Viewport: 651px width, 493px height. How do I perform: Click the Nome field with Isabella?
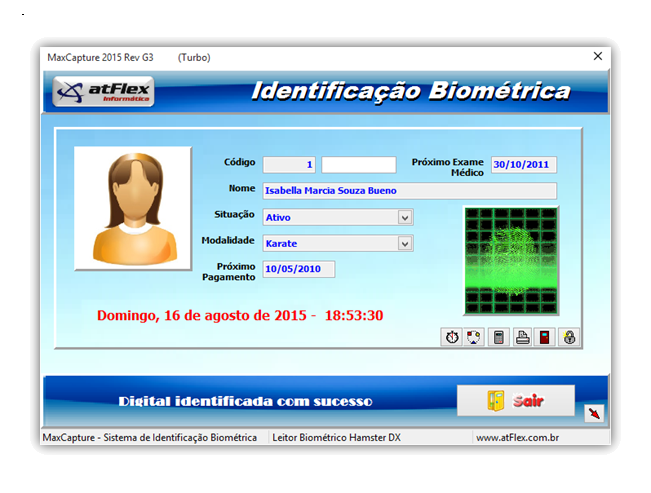pyautogui.click(x=409, y=191)
